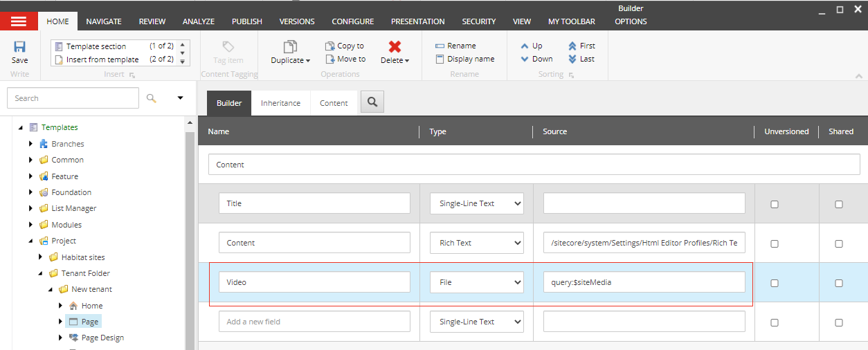868x350 pixels.
Task: Open the red Sitecore hamburger menu
Action: 19,21
